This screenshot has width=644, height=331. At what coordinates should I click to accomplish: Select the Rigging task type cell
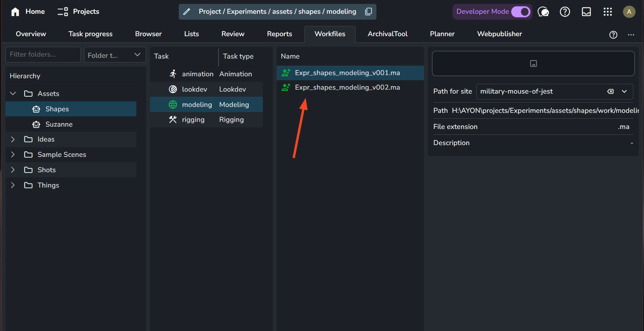pos(231,120)
